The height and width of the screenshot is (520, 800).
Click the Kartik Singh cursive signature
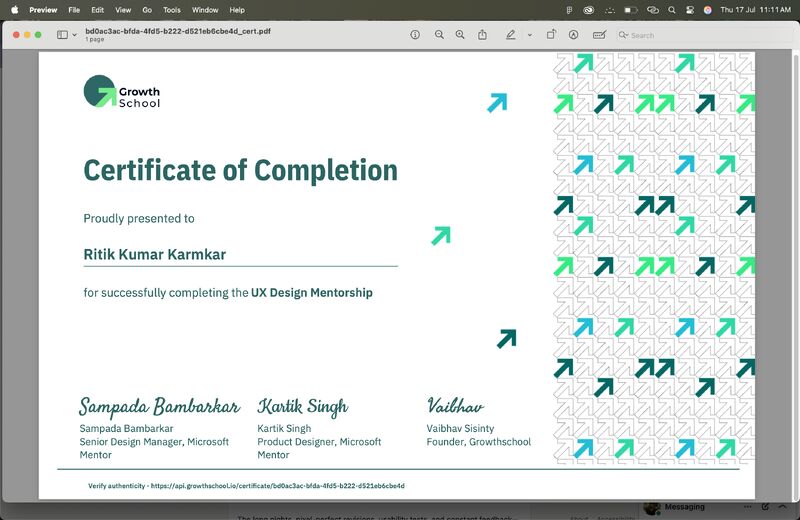303,407
